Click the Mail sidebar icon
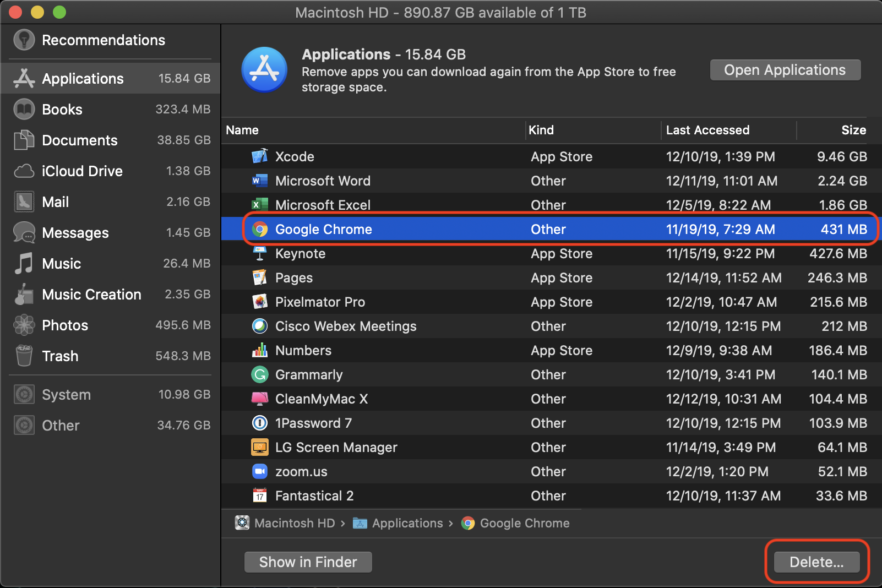 (24, 202)
